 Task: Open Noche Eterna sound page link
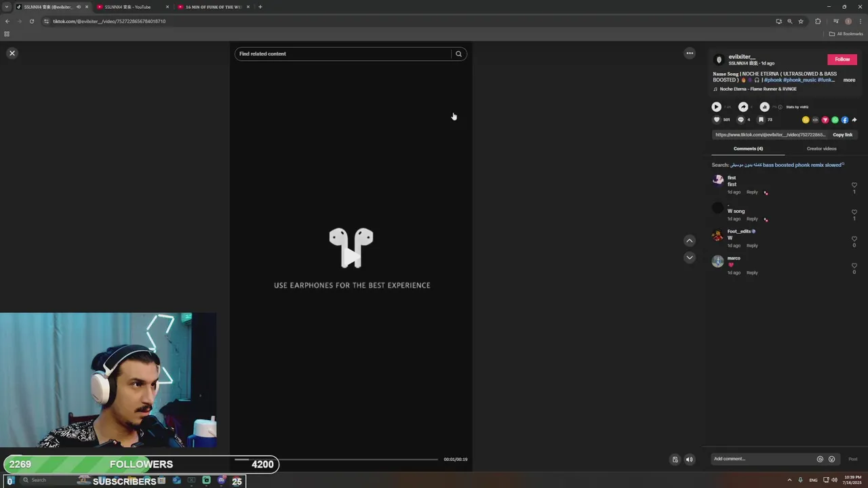click(x=758, y=89)
